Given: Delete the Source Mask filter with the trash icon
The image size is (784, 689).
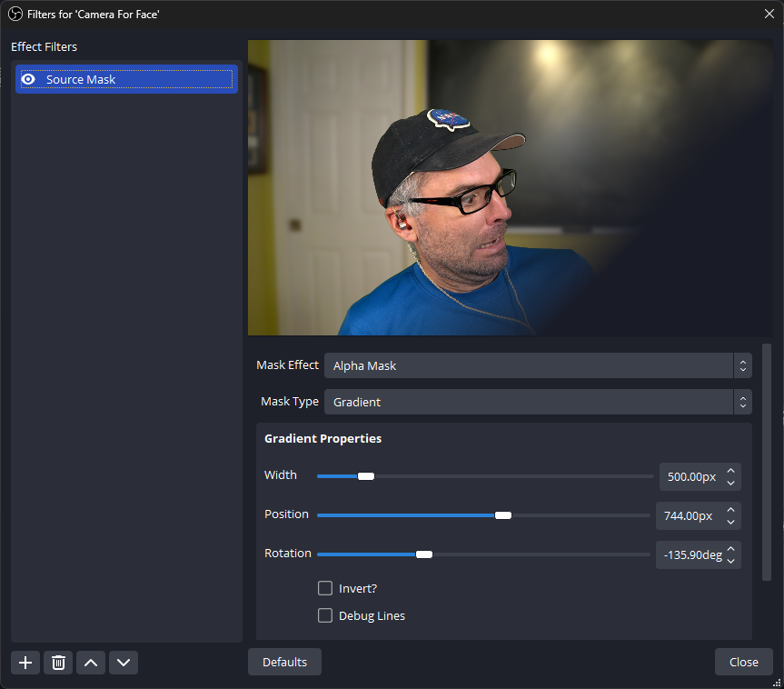Looking at the screenshot, I should click(57, 662).
